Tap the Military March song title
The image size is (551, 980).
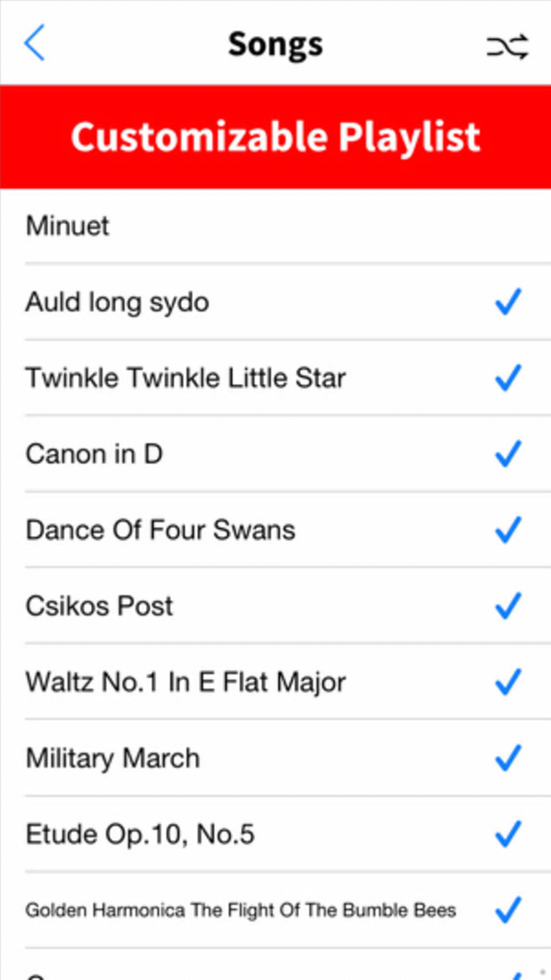[x=113, y=758]
